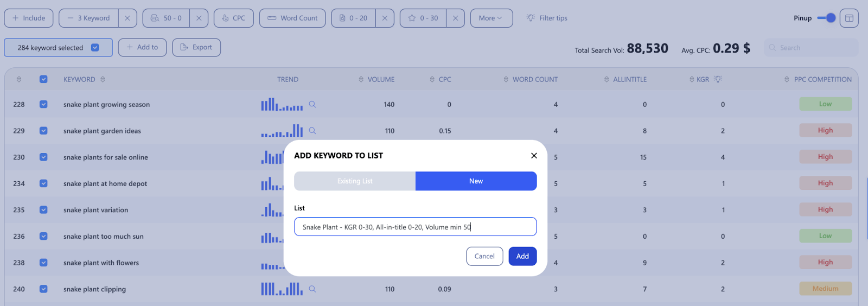Export the selected keywords
This screenshot has width=868, height=306.
pyautogui.click(x=196, y=47)
